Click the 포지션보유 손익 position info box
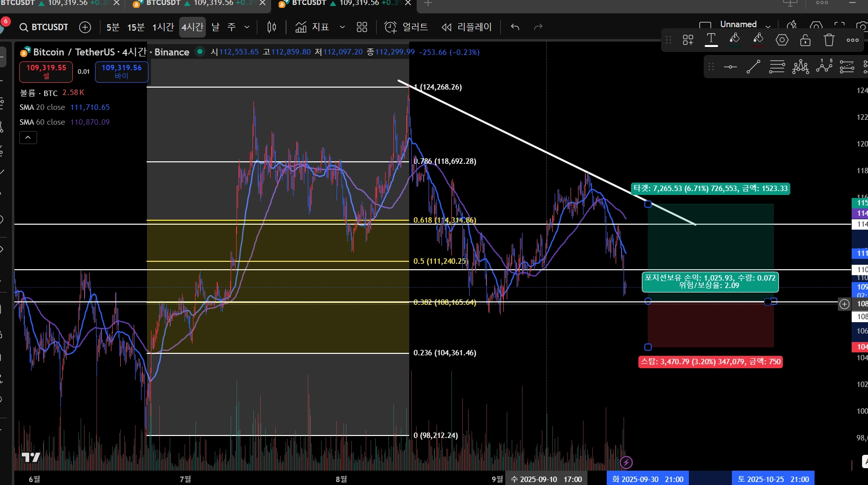This screenshot has height=485, width=868. click(x=710, y=282)
